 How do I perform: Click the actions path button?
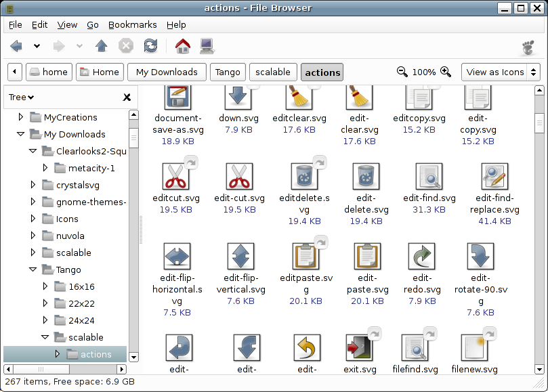(x=322, y=72)
